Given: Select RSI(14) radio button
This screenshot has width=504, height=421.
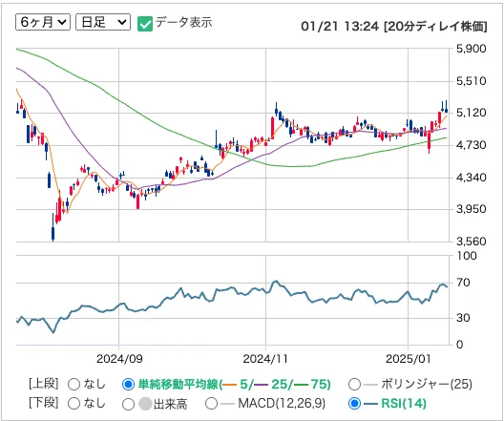Looking at the screenshot, I should click(354, 403).
